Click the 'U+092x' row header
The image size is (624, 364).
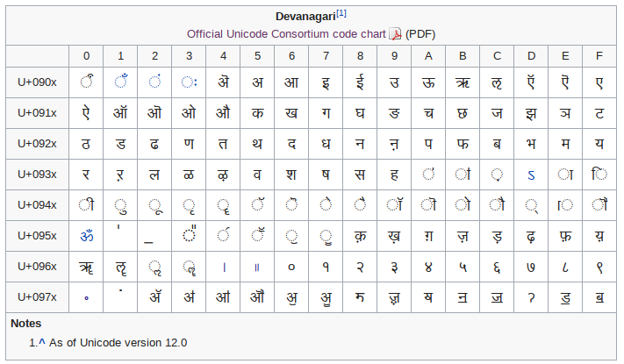click(x=37, y=144)
